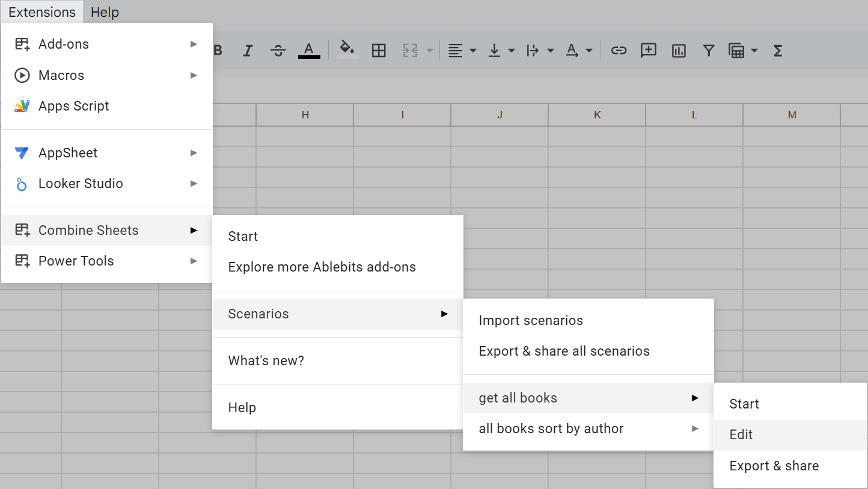Open the text color picker
Viewport: 868px width, 489px height.
pyautogui.click(x=309, y=51)
